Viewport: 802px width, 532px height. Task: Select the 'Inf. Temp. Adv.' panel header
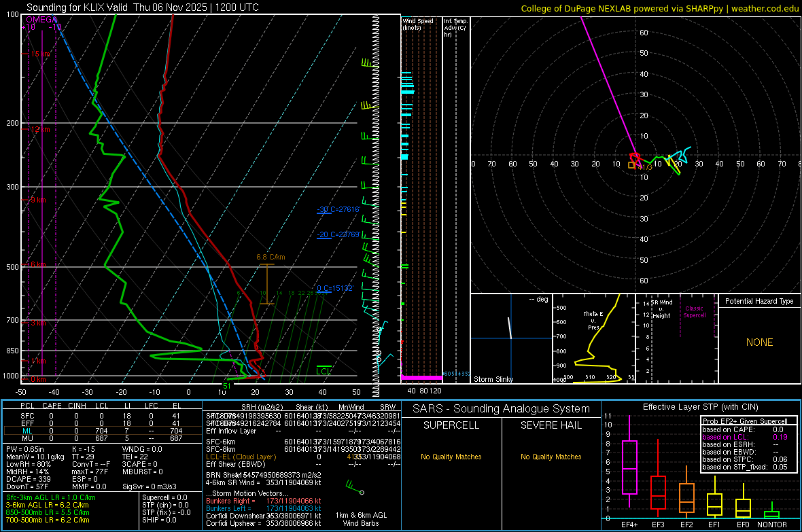[x=455, y=28]
